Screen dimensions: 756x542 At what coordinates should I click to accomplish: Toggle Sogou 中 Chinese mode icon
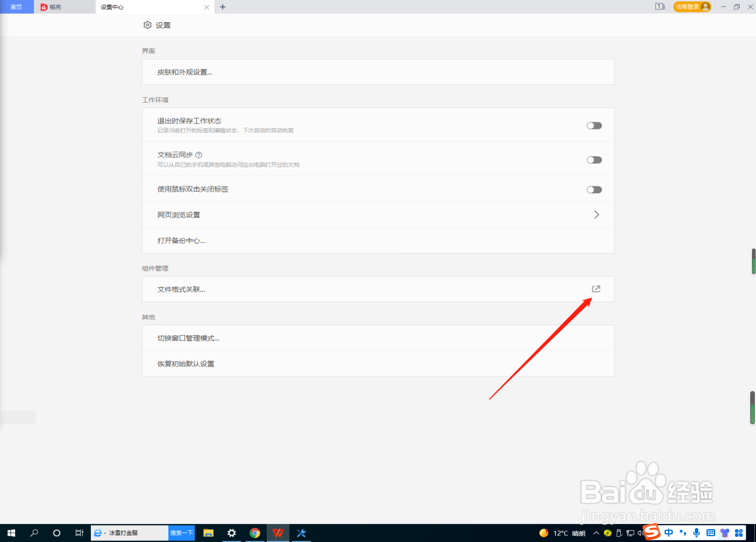click(669, 533)
